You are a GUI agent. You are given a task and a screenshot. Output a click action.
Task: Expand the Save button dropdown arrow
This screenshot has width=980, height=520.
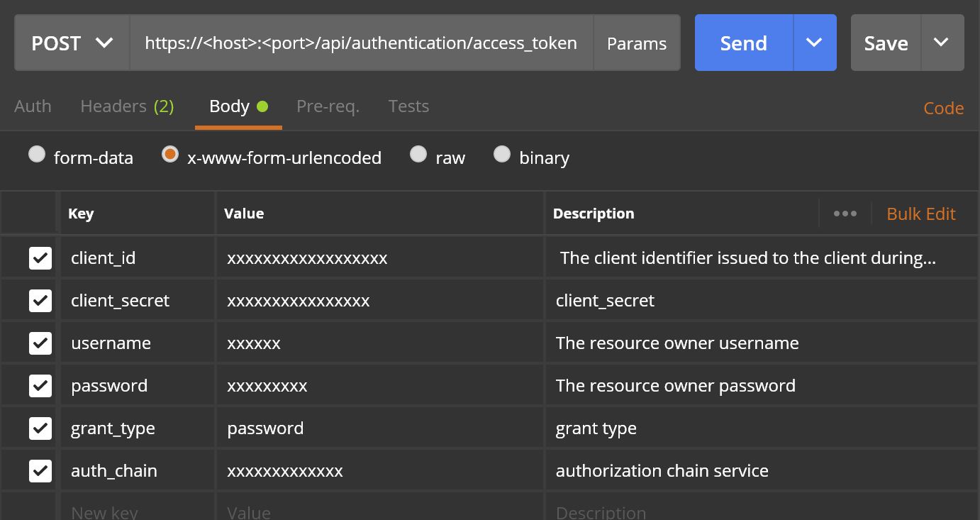point(941,43)
